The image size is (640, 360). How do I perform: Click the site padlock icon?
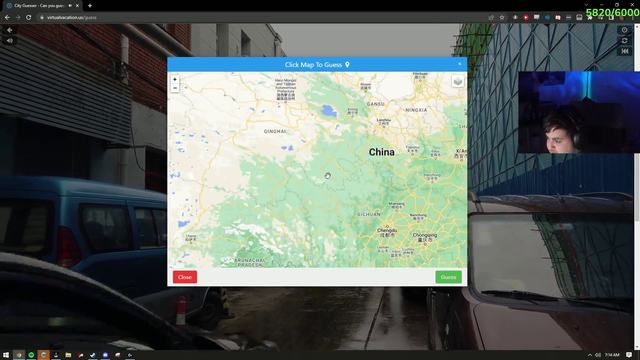pos(42,17)
